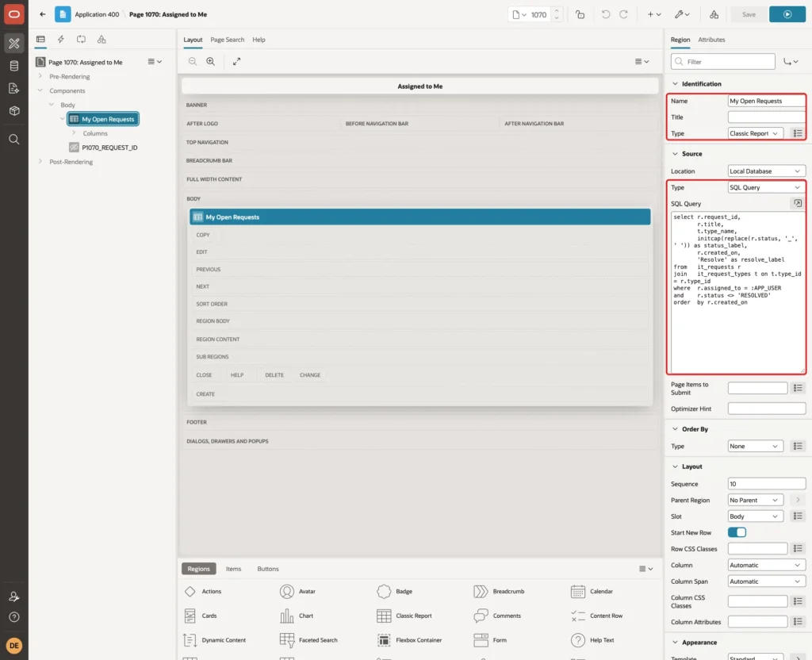
Task: Expand the Pre-Rendering tree node
Action: (40, 76)
